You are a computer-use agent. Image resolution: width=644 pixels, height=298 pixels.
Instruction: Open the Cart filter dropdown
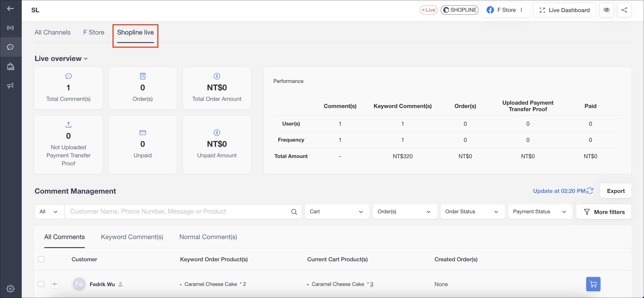coord(337,212)
